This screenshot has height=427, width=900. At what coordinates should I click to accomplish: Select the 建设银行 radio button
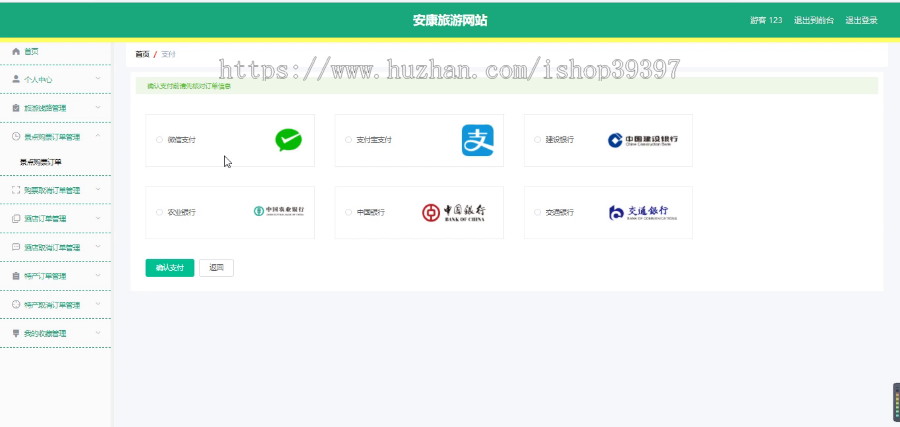(538, 139)
